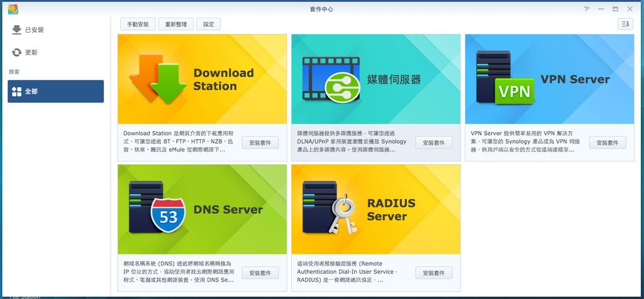This screenshot has height=299, width=644.
Task: Click the 手動安裝 manual install button
Action: 138,24
